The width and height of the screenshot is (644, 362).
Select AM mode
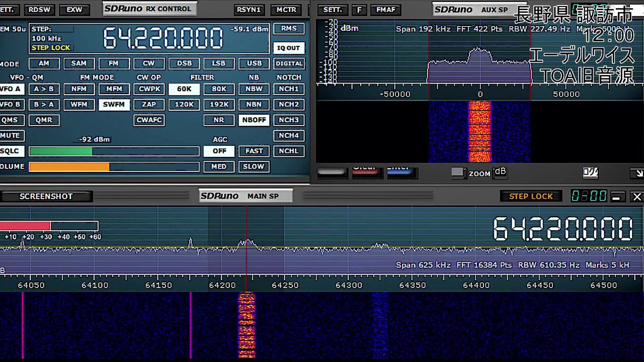coord(44,63)
